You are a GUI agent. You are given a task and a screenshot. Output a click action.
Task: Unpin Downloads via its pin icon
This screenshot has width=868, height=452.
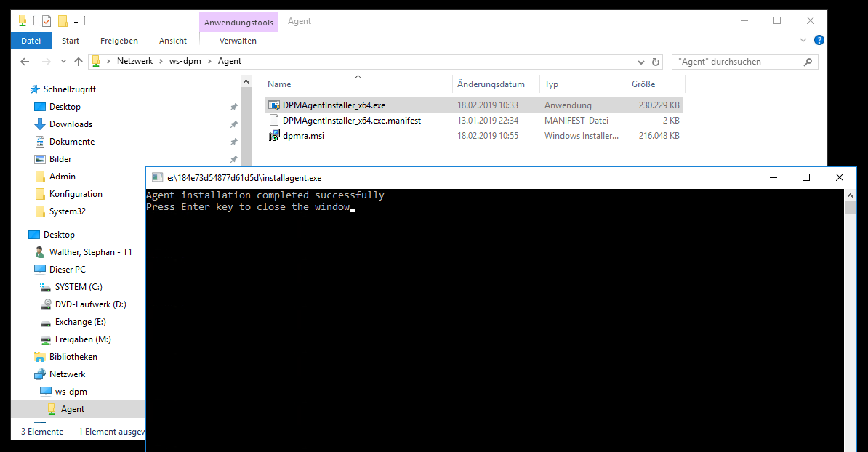(234, 124)
